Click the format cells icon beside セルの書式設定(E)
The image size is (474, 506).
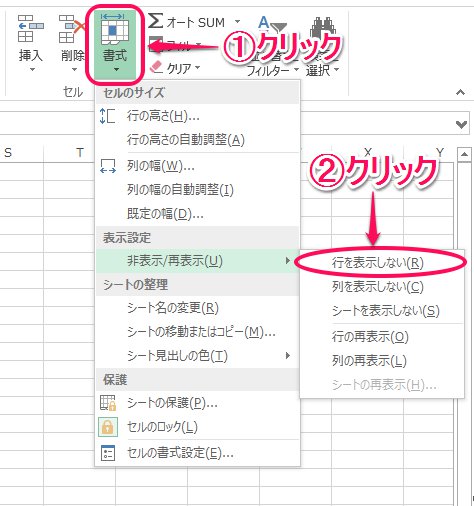[108, 453]
